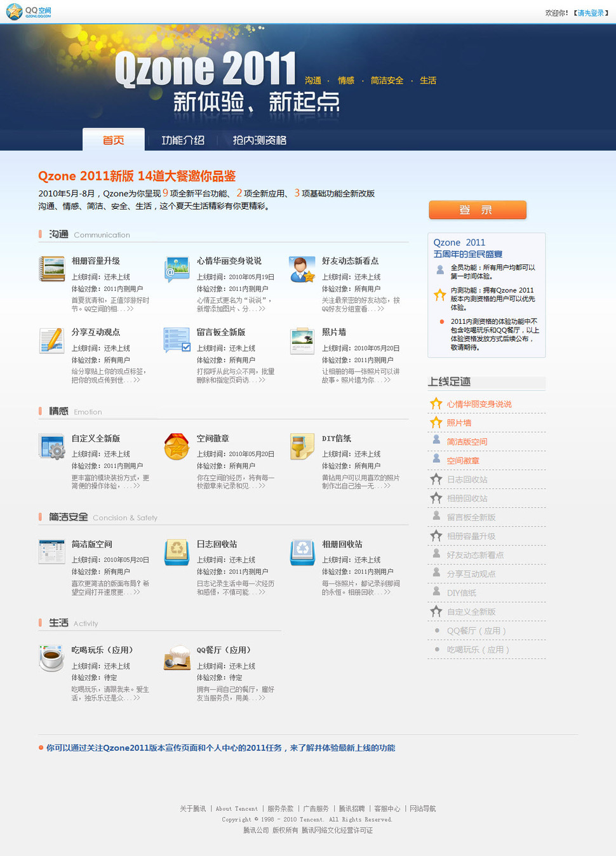Open the 吃喝玩乐 coffee cup icon
The width and height of the screenshot is (616, 856).
coord(51,658)
